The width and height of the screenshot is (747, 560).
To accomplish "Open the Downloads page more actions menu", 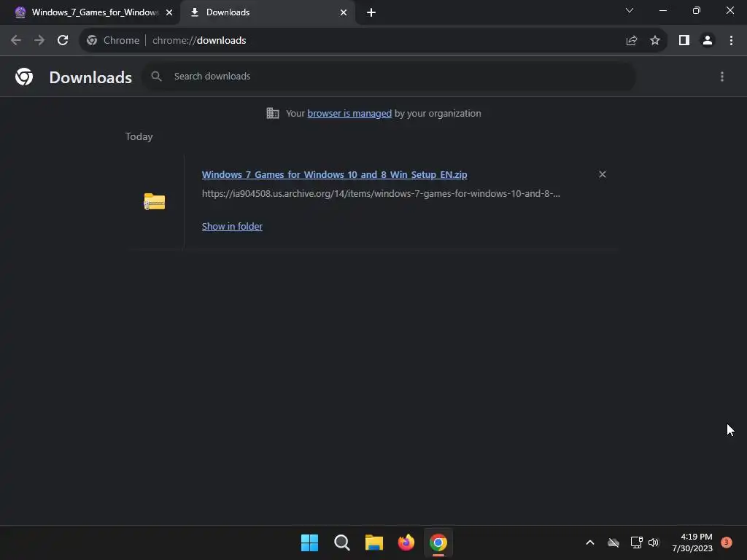I will coord(722,77).
